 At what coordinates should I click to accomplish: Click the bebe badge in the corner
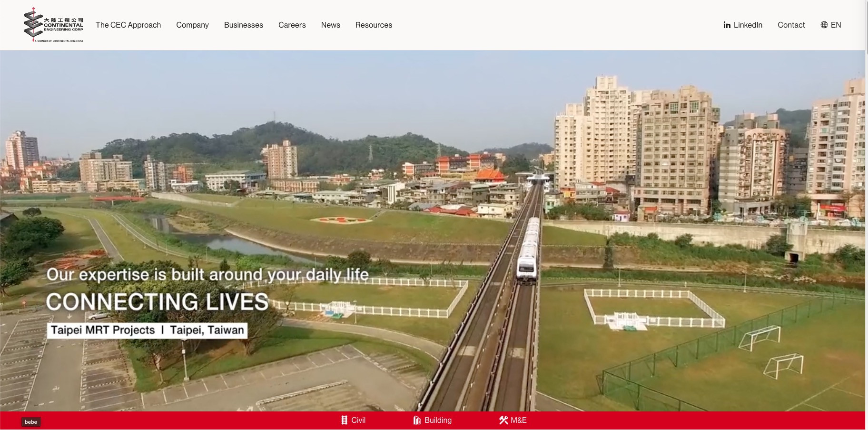coord(31,422)
